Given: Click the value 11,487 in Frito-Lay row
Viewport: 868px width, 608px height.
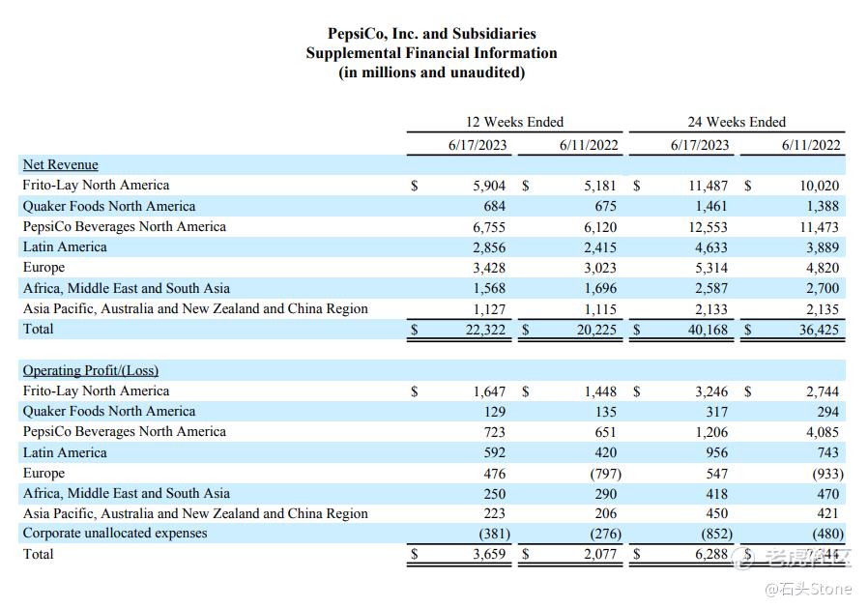Looking at the screenshot, I should tap(708, 186).
